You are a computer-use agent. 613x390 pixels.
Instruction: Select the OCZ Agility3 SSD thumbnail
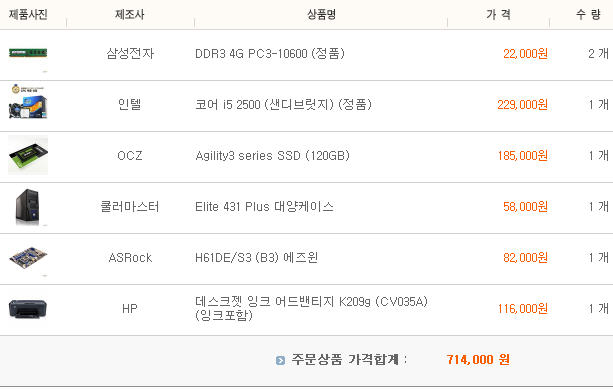coord(28,155)
